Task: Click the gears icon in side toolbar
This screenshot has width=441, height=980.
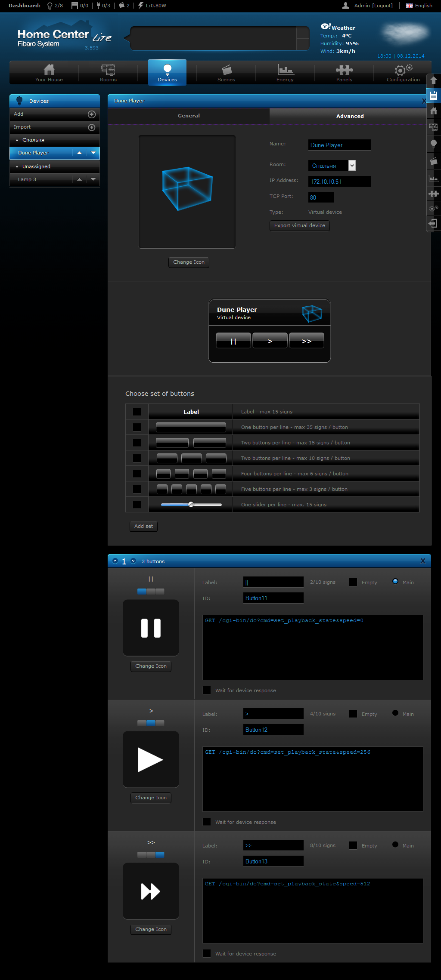Action: point(434,208)
